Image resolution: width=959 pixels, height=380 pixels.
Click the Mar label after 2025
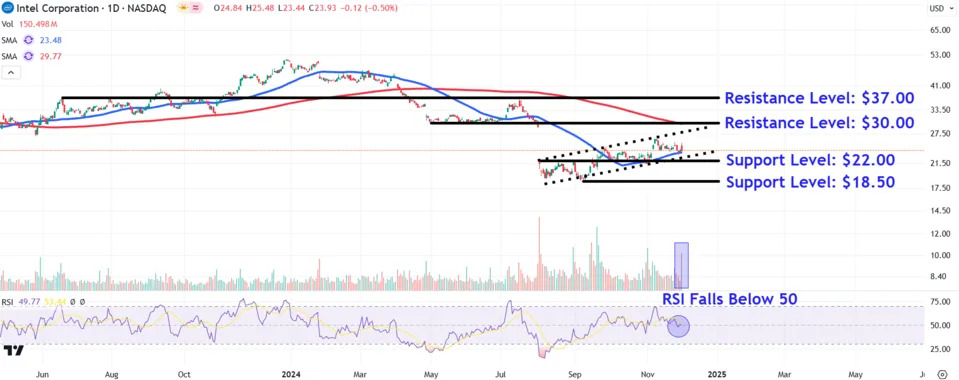click(784, 373)
